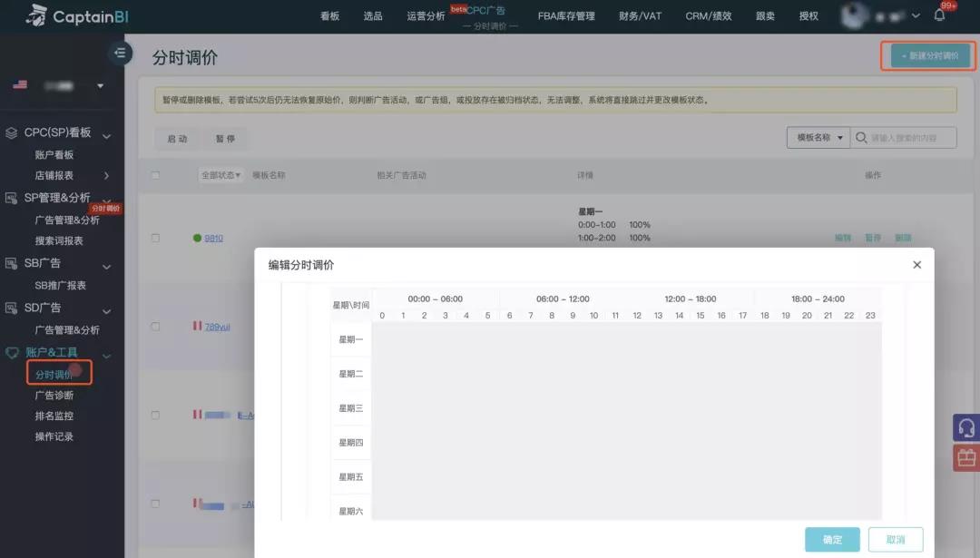Collapse the SD广告 section chevron
Image resolution: width=980 pixels, height=558 pixels.
(x=107, y=311)
